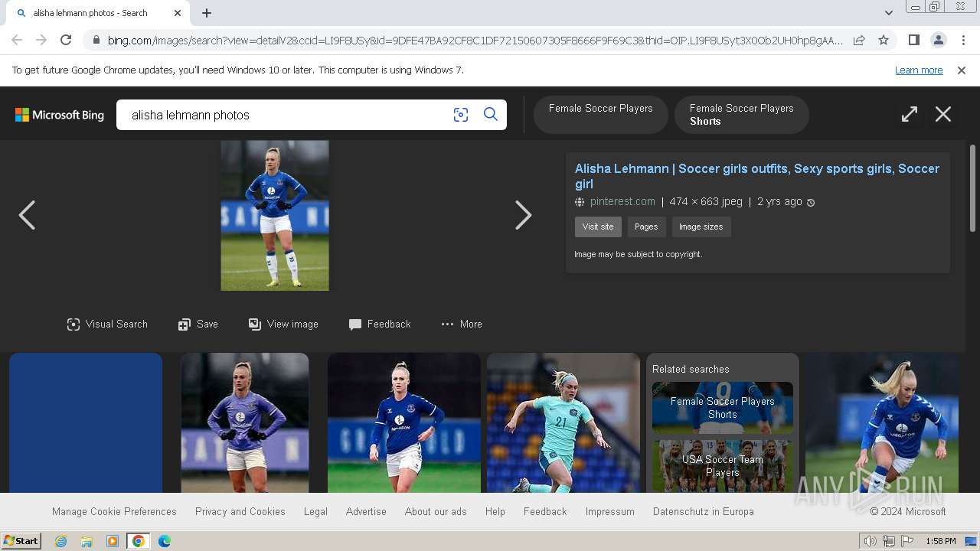Image resolution: width=980 pixels, height=551 pixels.
Task: Open the Legal footer link
Action: (315, 511)
